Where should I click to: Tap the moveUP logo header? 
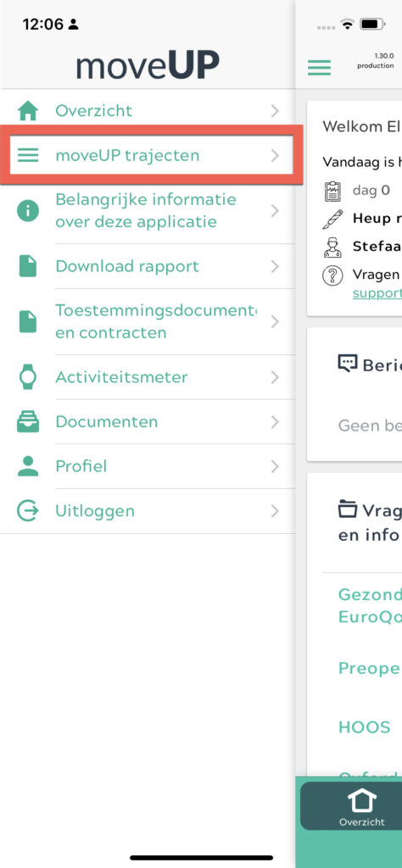148,64
